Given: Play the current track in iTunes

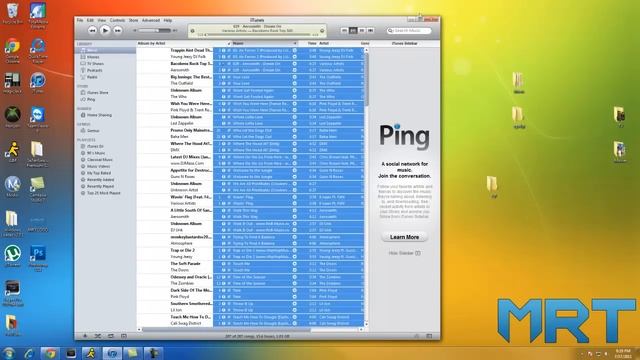Looking at the screenshot, I should tap(105, 30).
